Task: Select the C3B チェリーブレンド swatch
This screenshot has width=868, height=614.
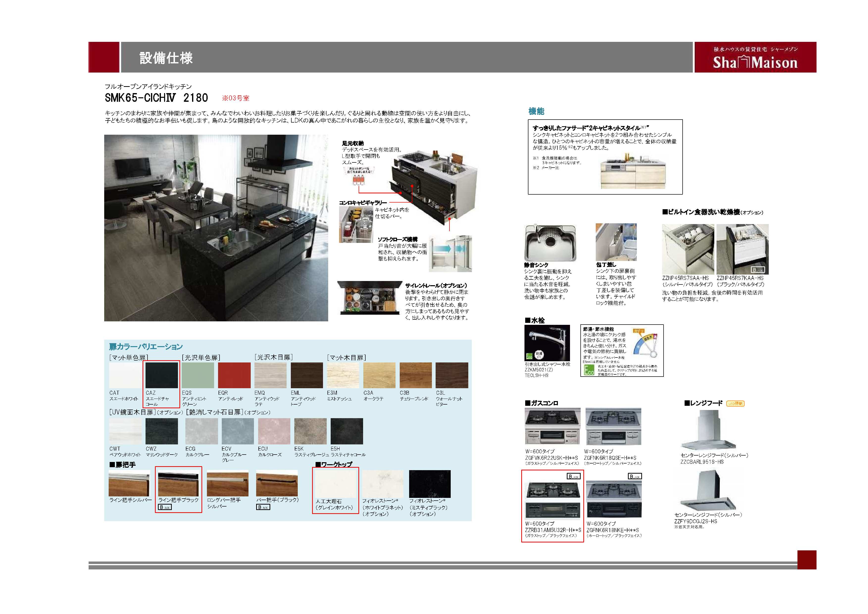Action: pyautogui.click(x=416, y=375)
